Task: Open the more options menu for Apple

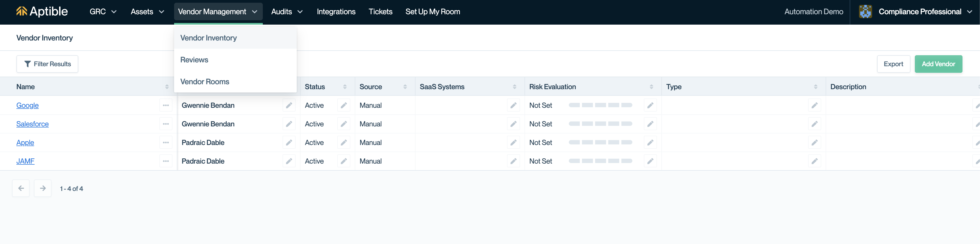Action: point(166,143)
